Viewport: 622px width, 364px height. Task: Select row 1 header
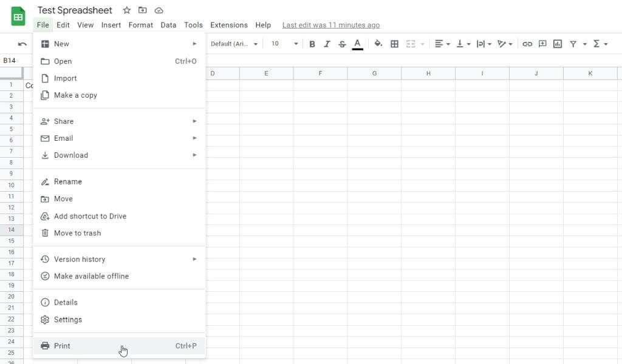tap(11, 84)
